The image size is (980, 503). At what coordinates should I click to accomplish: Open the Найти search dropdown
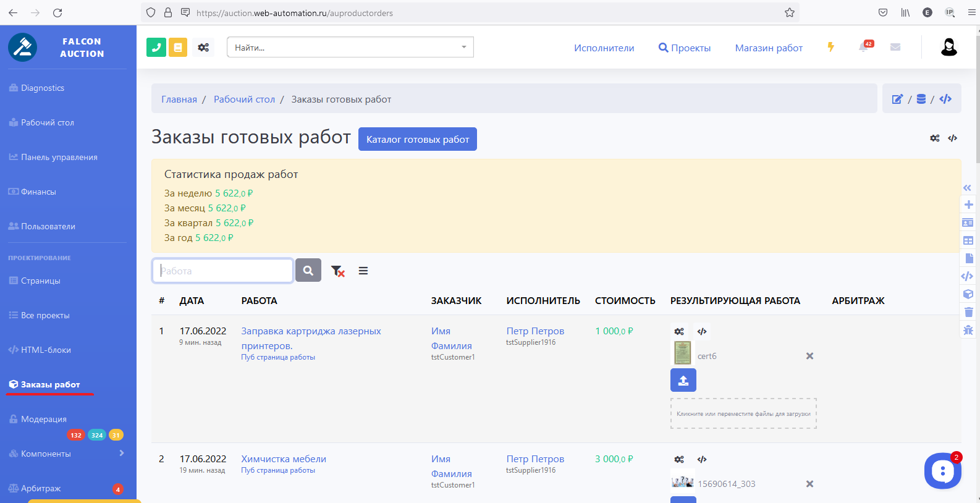click(350, 48)
